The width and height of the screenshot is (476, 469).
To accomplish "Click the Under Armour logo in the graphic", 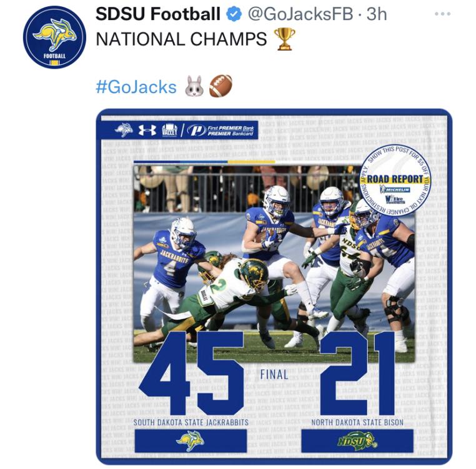I will [x=147, y=130].
